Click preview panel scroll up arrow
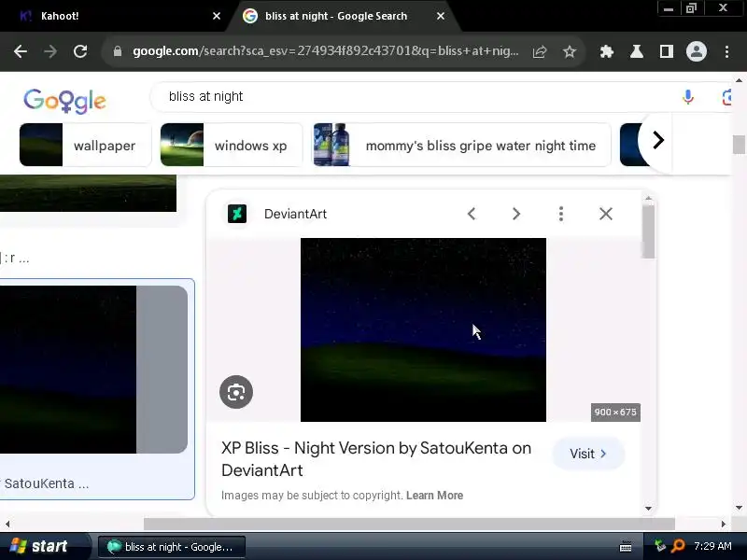 pyautogui.click(x=648, y=198)
